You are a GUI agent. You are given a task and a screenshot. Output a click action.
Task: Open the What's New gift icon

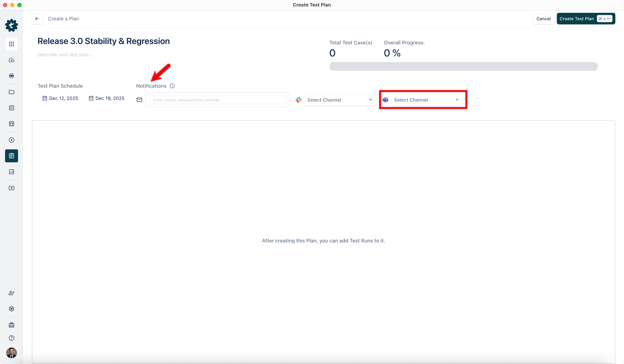pos(11,325)
